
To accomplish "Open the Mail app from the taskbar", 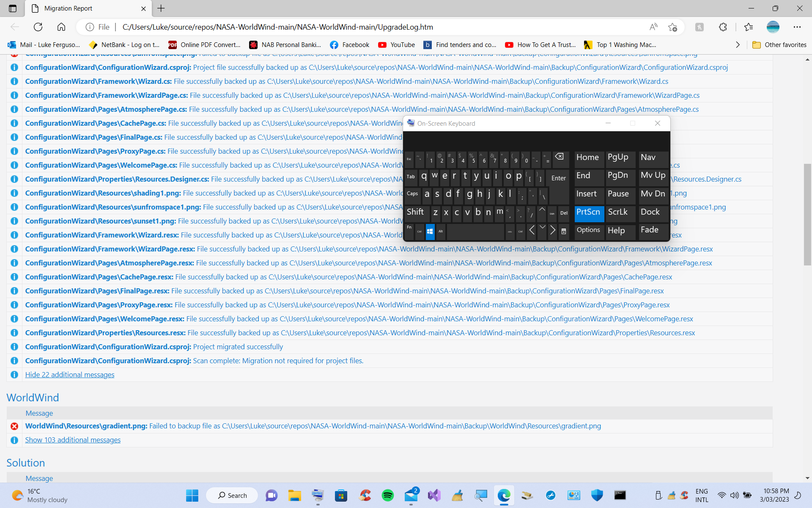I will 411,495.
